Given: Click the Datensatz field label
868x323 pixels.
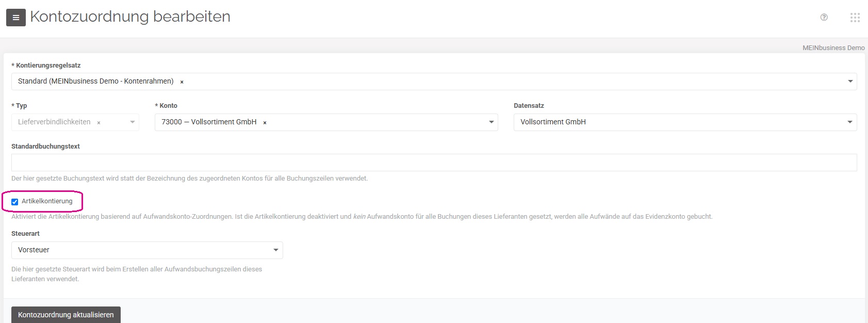Looking at the screenshot, I should (529, 106).
